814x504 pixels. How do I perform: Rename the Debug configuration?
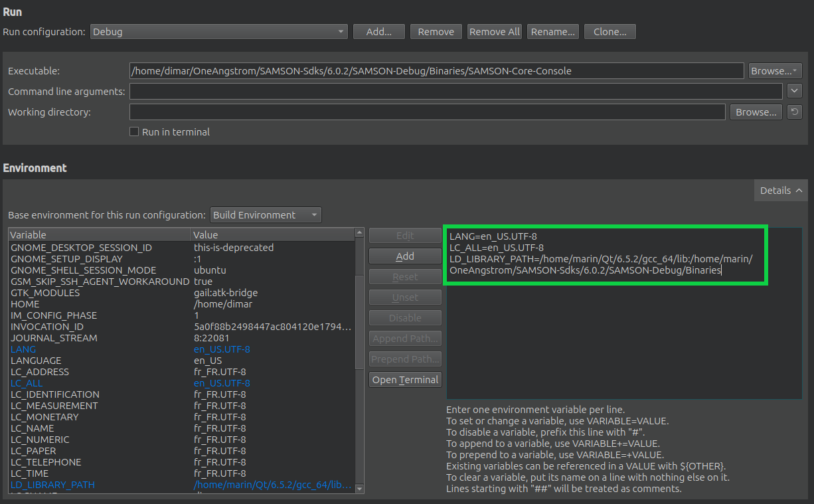coord(552,31)
